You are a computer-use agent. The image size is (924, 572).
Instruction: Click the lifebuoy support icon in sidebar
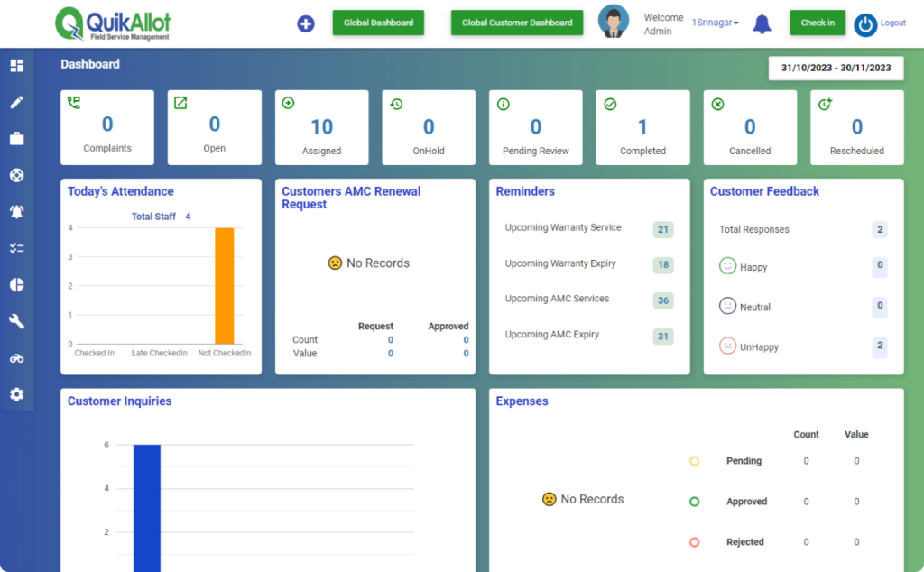coord(16,175)
